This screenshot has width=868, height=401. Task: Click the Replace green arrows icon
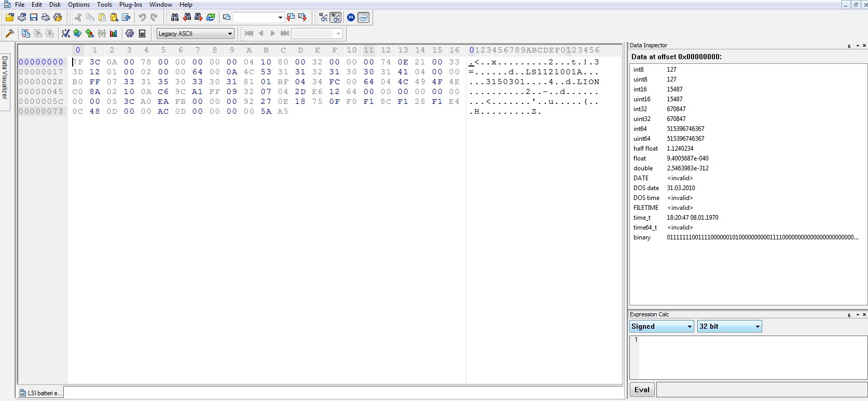(211, 18)
